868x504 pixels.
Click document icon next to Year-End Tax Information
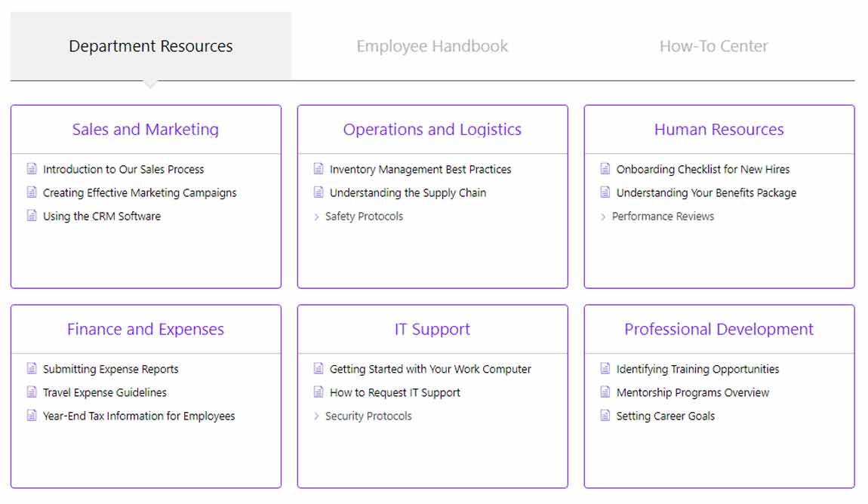click(x=32, y=416)
